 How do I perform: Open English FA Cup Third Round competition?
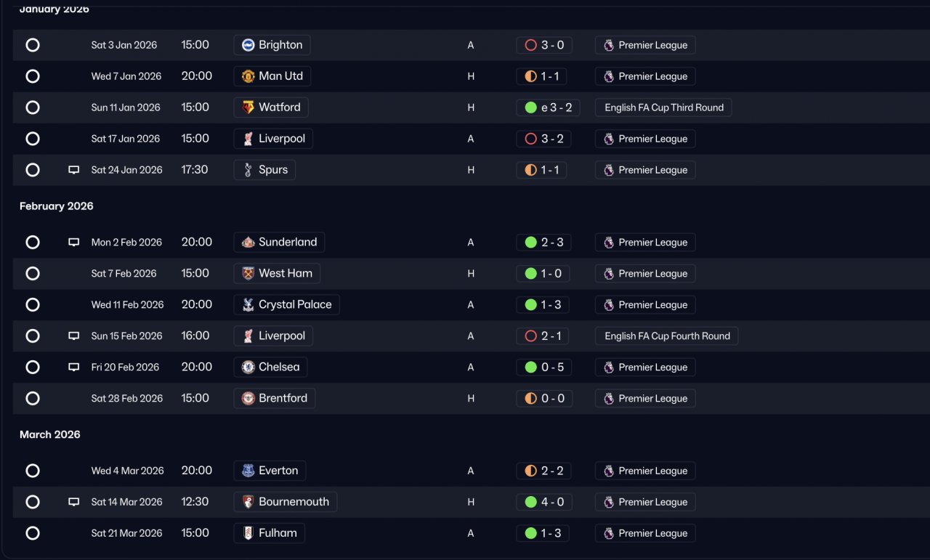click(x=663, y=107)
